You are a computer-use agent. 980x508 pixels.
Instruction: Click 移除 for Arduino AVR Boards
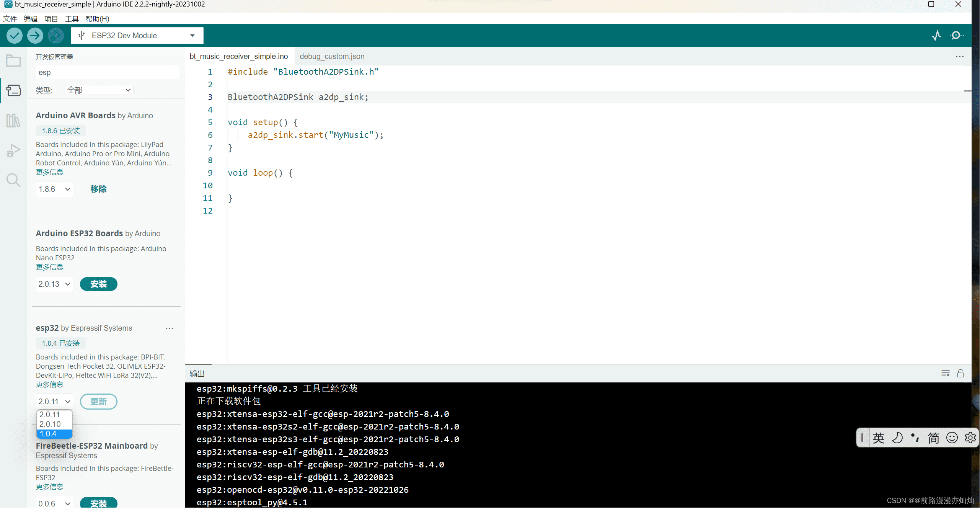point(98,189)
